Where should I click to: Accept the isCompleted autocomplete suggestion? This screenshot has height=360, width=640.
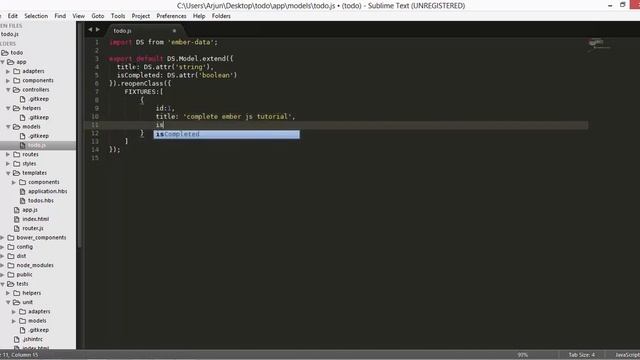tap(227, 134)
